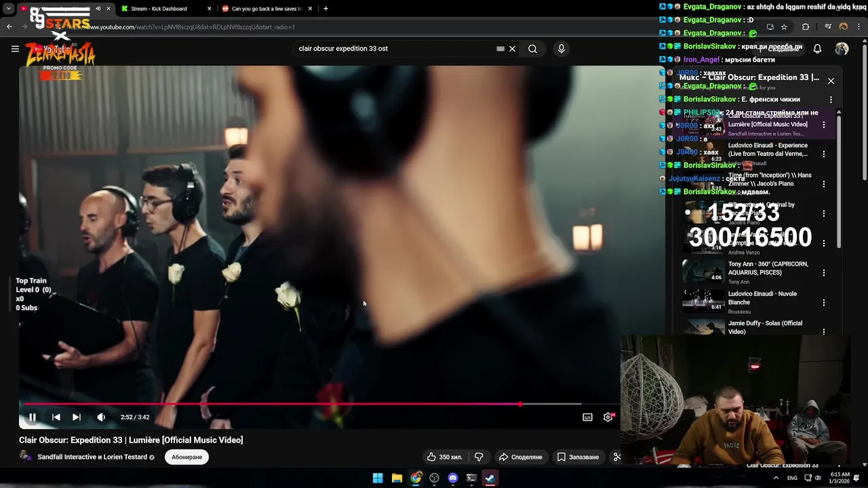Open options for Lumière playlist item
Screen dimensions: 868x488
(x=824, y=125)
